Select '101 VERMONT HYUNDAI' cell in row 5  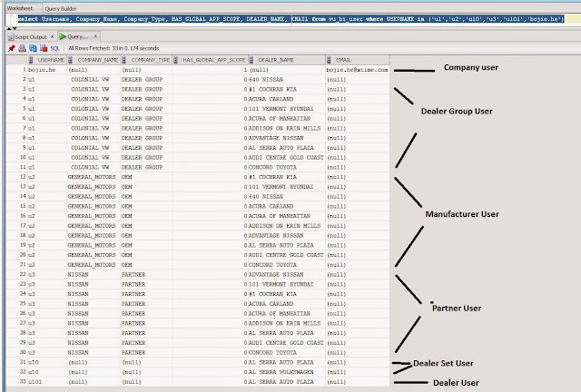[x=287, y=109]
